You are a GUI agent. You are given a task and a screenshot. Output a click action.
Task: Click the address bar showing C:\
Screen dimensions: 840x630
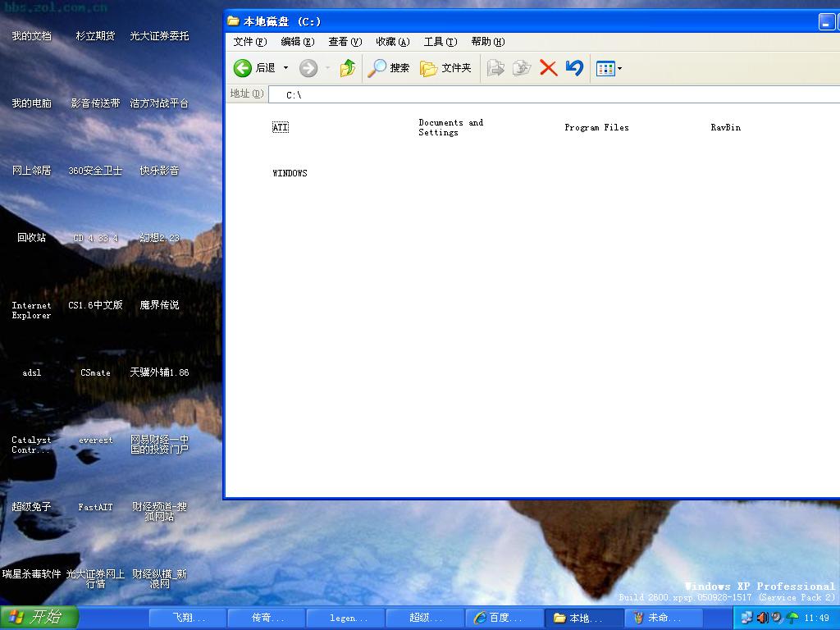[x=554, y=95]
